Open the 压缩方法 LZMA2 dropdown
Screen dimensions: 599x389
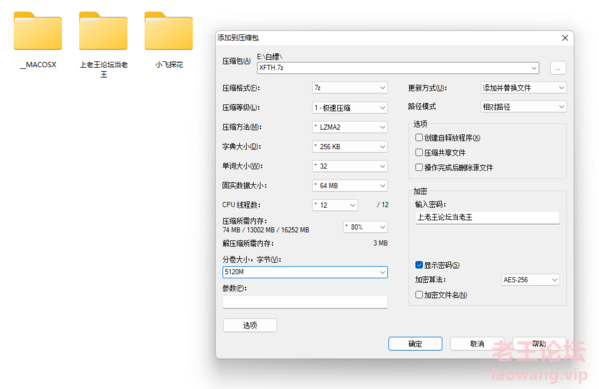point(350,127)
